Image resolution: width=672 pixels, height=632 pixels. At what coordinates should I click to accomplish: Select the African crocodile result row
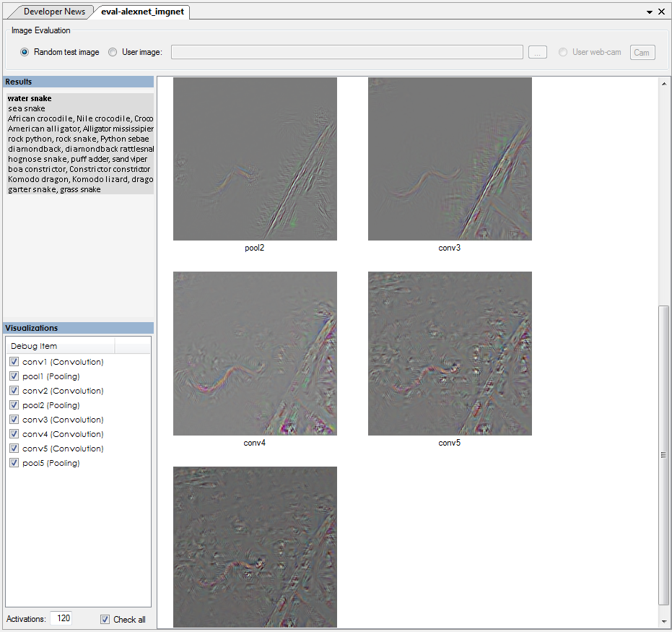[79, 118]
